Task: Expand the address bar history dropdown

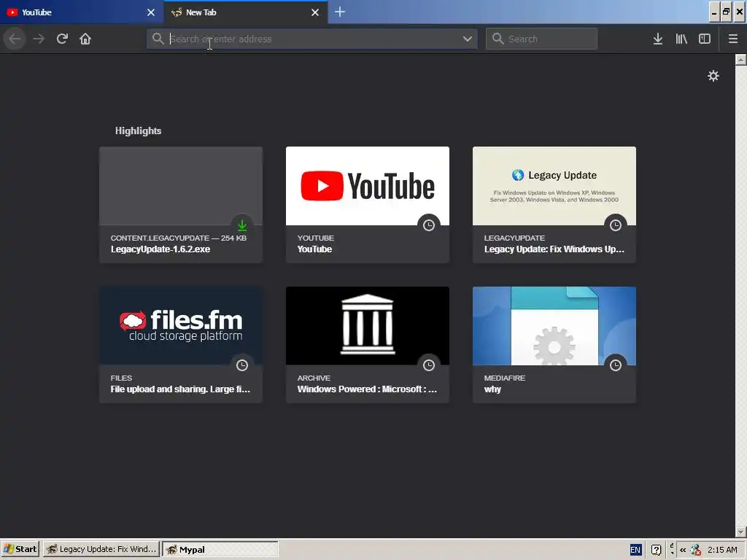Action: pos(468,39)
